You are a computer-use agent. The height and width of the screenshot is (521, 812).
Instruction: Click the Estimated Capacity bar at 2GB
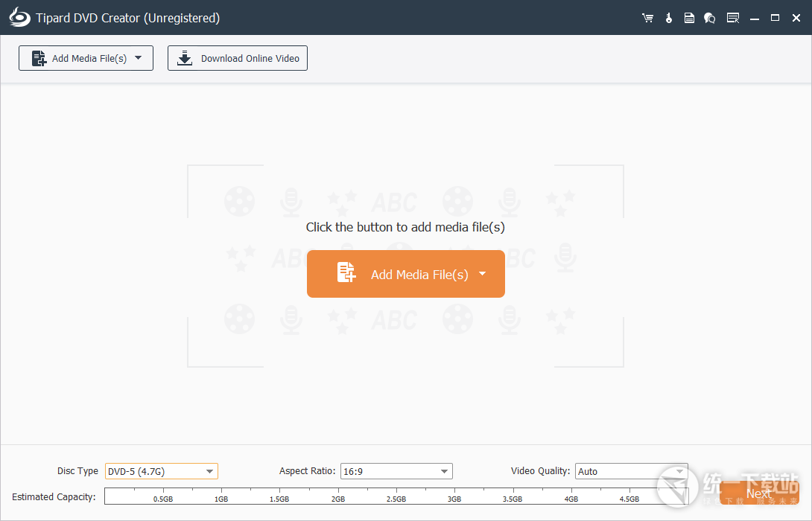click(338, 495)
